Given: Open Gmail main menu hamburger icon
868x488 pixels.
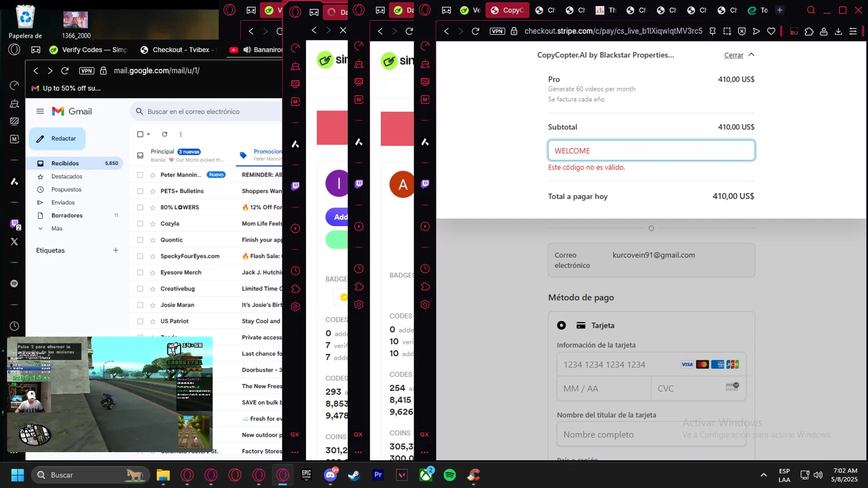Looking at the screenshot, I should [40, 112].
